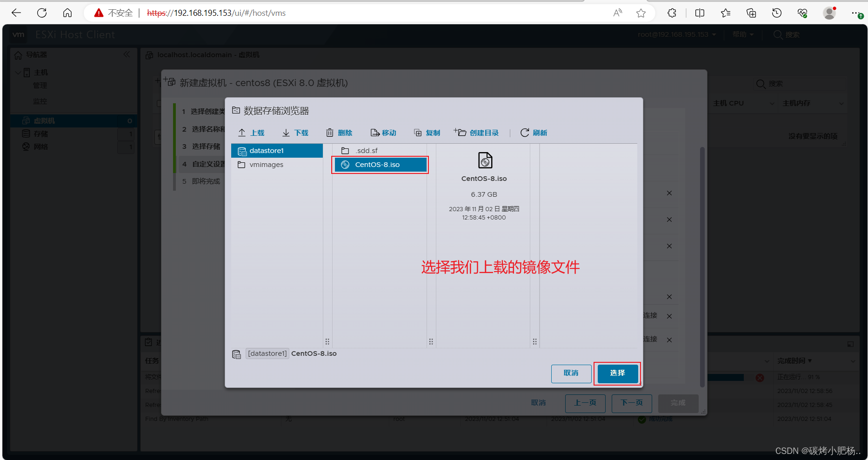
Task: Click the browser Reload icon
Action: 42,13
